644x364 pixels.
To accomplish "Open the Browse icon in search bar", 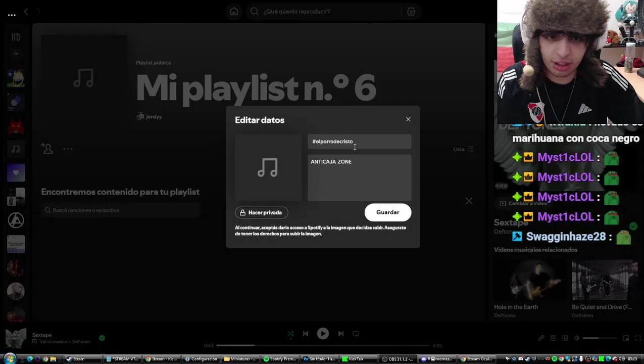I will pyautogui.click(x=411, y=11).
